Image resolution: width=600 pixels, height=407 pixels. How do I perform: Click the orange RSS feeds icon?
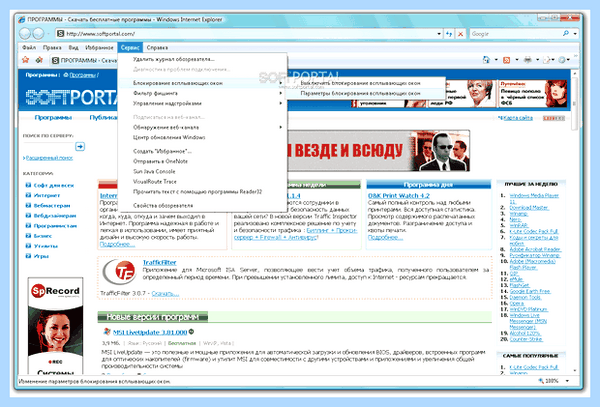click(507, 60)
